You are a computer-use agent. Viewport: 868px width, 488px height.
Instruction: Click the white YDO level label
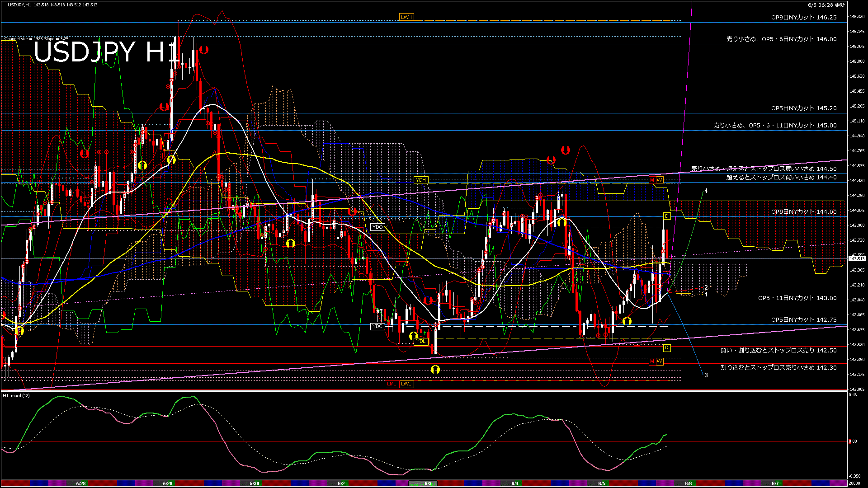(377, 227)
